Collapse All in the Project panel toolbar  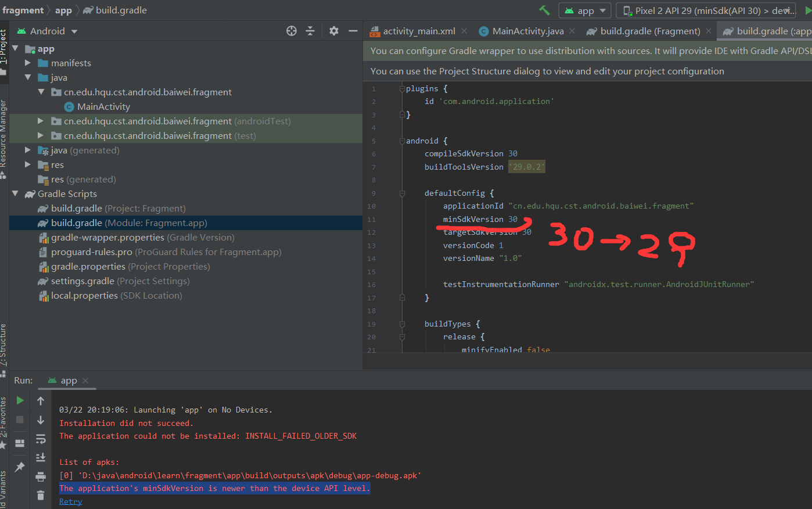(310, 30)
